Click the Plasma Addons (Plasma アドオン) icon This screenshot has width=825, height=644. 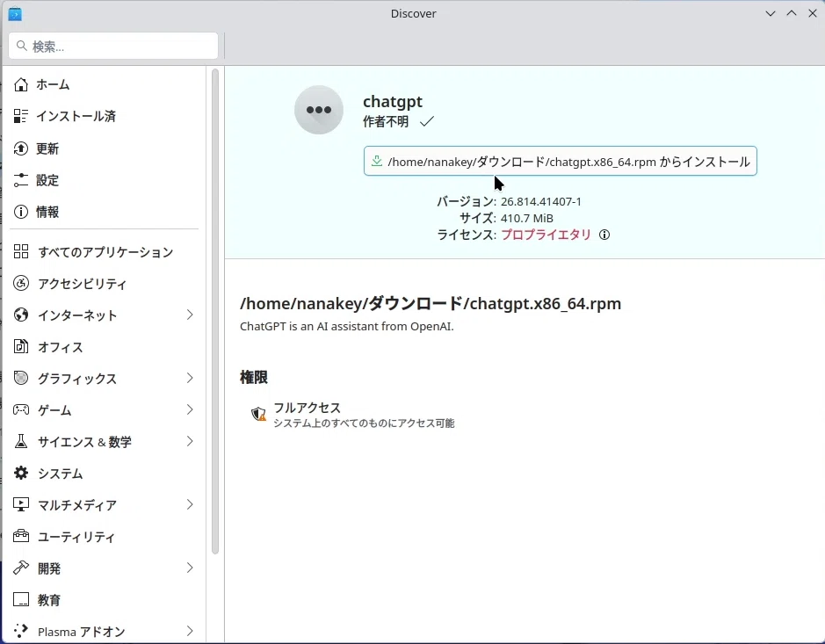(x=21, y=631)
